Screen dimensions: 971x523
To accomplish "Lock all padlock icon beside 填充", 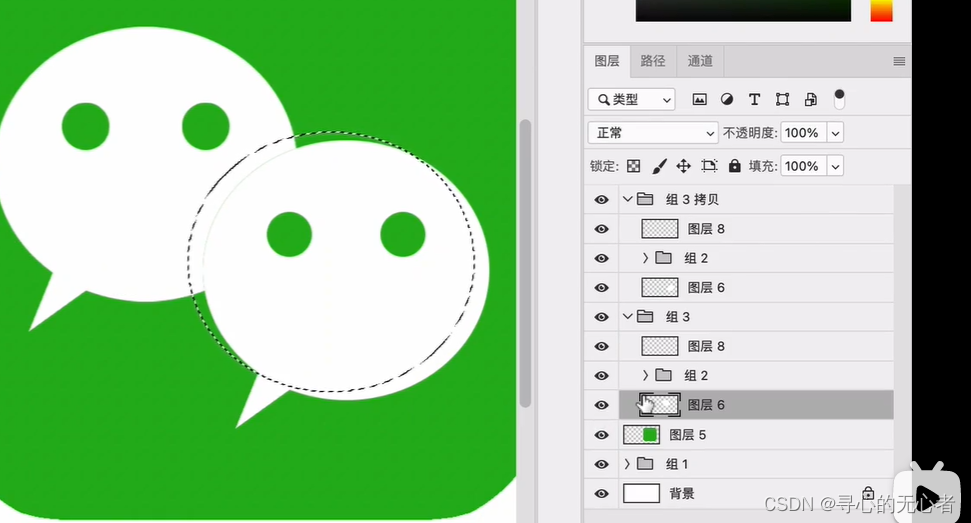I will [734, 166].
